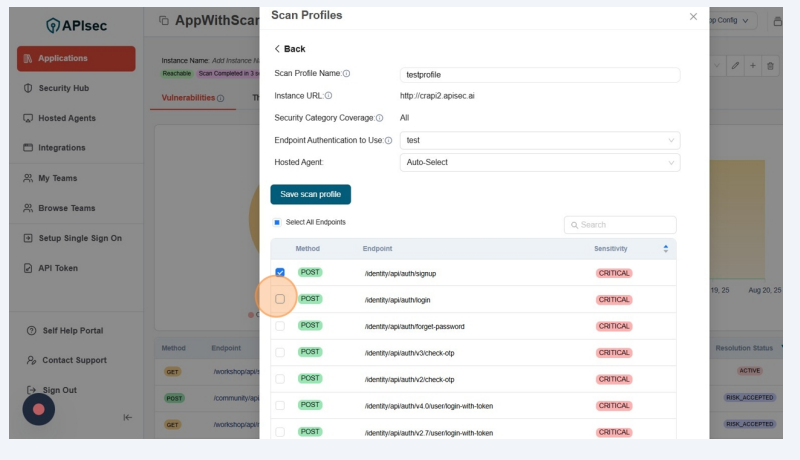Go to API Token in sidebar

(x=58, y=268)
